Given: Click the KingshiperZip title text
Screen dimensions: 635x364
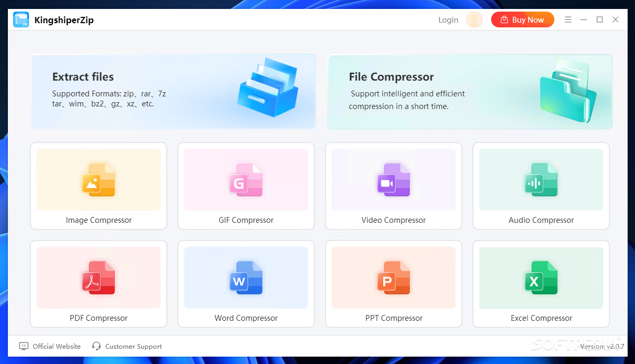Looking at the screenshot, I should tap(64, 20).
